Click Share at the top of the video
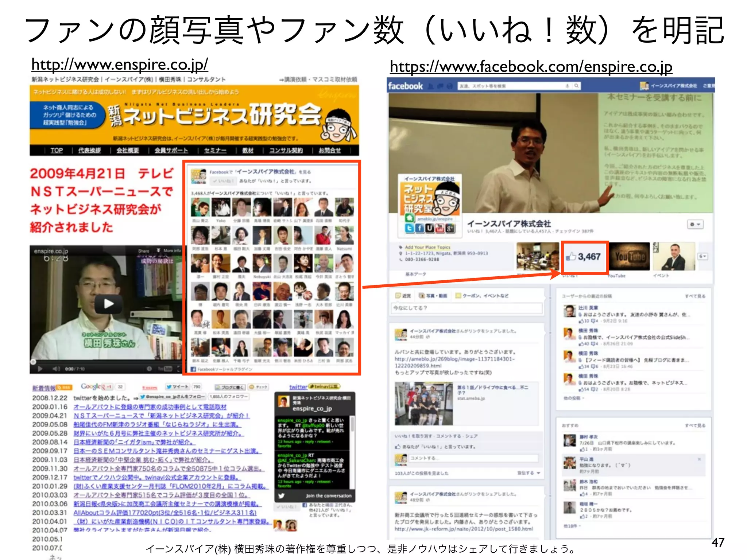 144,251
